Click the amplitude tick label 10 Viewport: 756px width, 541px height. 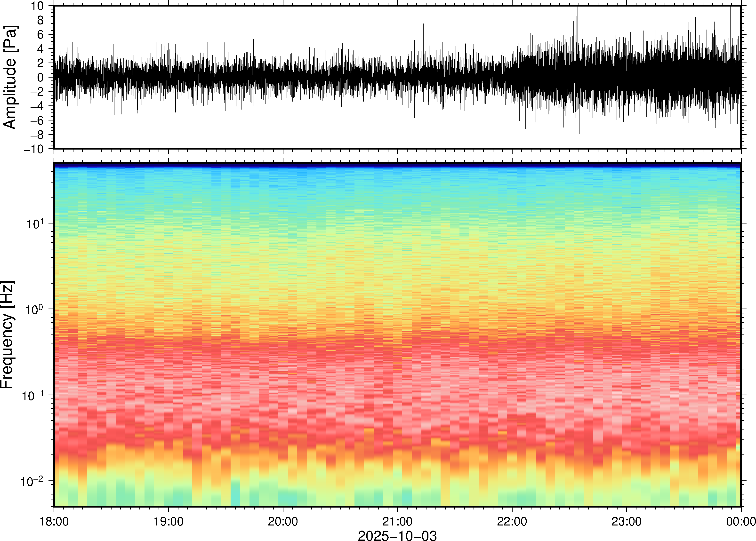point(37,6)
